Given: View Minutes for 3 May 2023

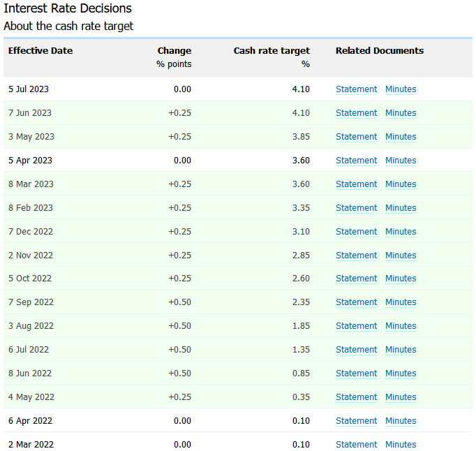Looking at the screenshot, I should pyautogui.click(x=401, y=137).
